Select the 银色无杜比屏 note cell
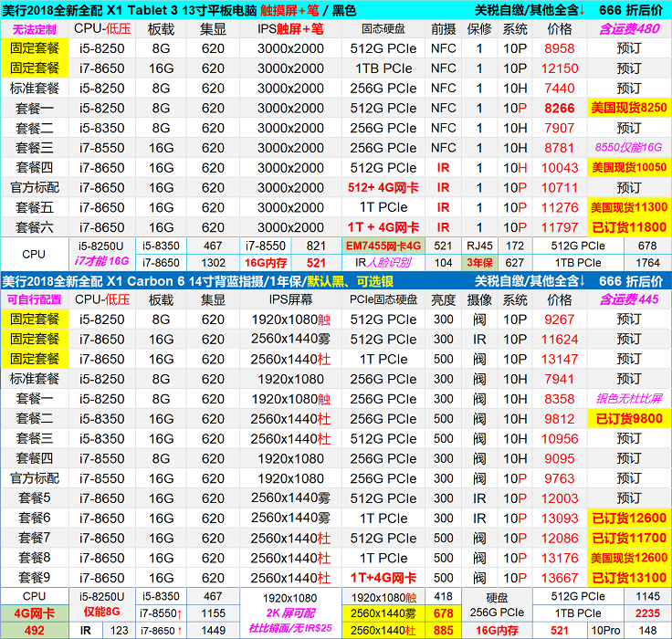The width and height of the screenshot is (672, 639). tap(629, 399)
